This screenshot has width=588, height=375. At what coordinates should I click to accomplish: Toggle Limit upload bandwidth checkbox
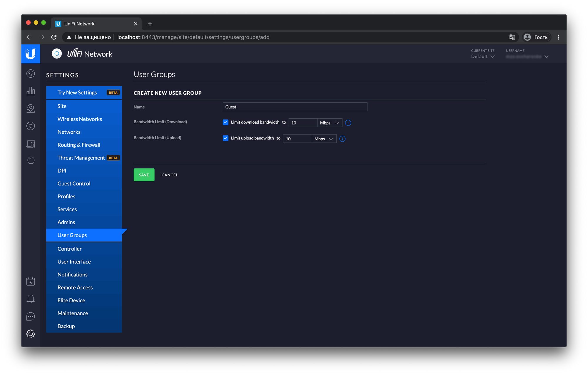[225, 138]
